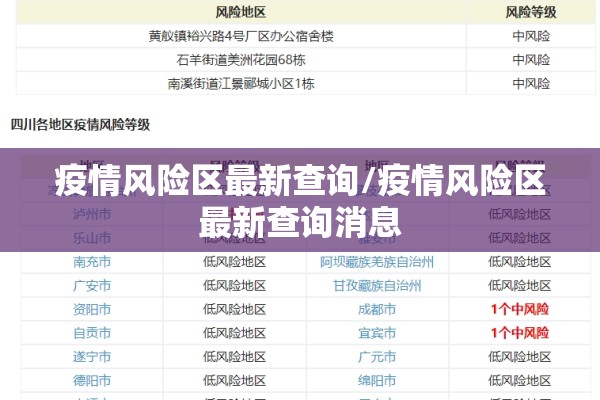The height and width of the screenshot is (400, 600).
Task: Open the 绵阳市 link
Action: (377, 380)
